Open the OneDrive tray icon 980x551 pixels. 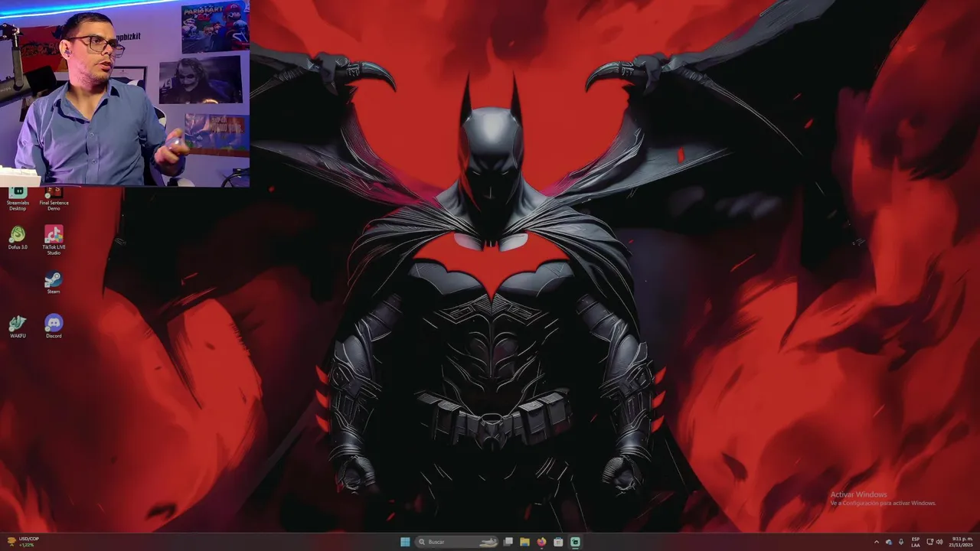click(x=889, y=542)
